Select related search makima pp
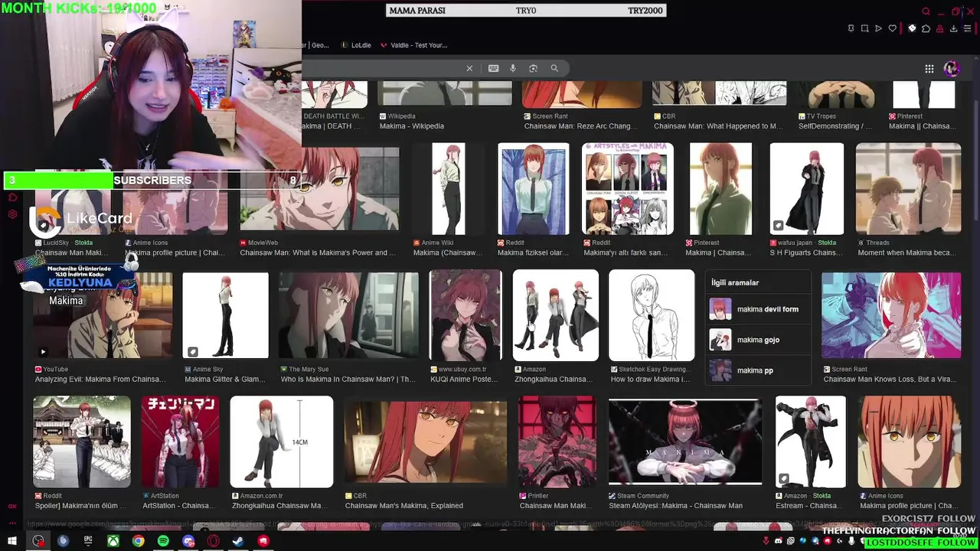980x551 pixels. (758, 370)
